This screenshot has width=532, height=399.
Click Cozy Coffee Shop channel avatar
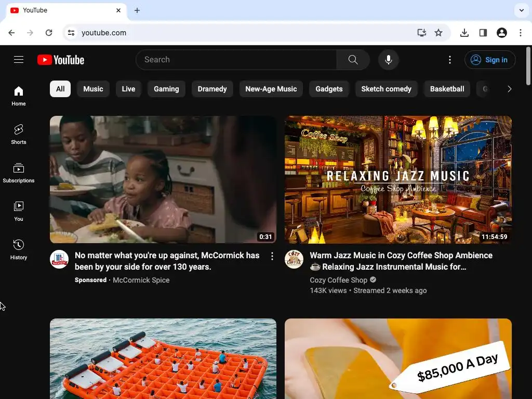(x=294, y=260)
